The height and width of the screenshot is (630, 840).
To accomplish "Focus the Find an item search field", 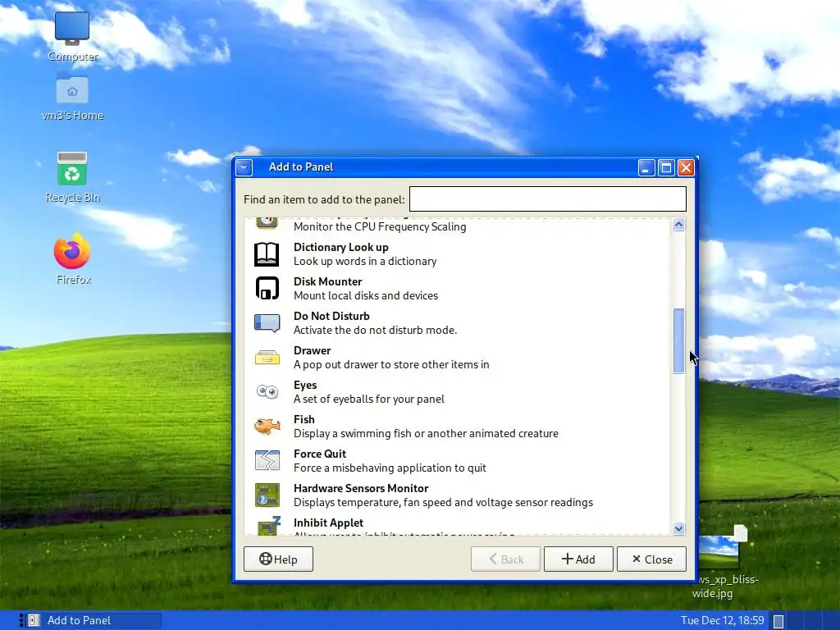I will tap(547, 199).
